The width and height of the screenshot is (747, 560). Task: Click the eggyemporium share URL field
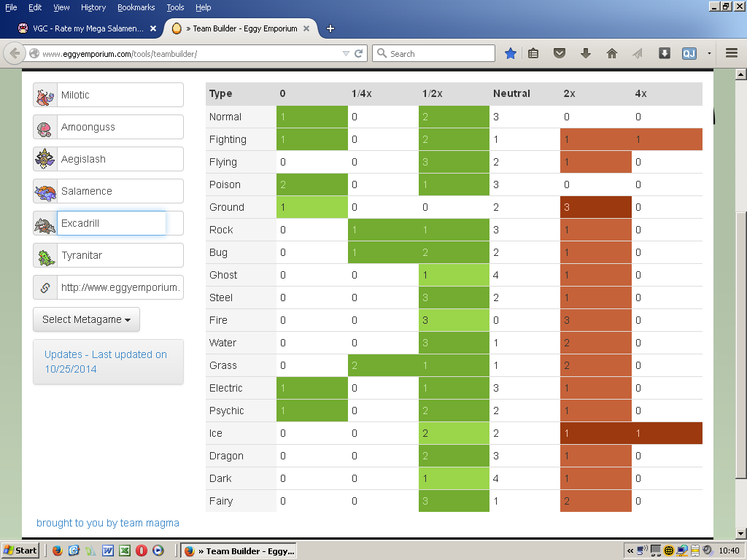pos(120,287)
